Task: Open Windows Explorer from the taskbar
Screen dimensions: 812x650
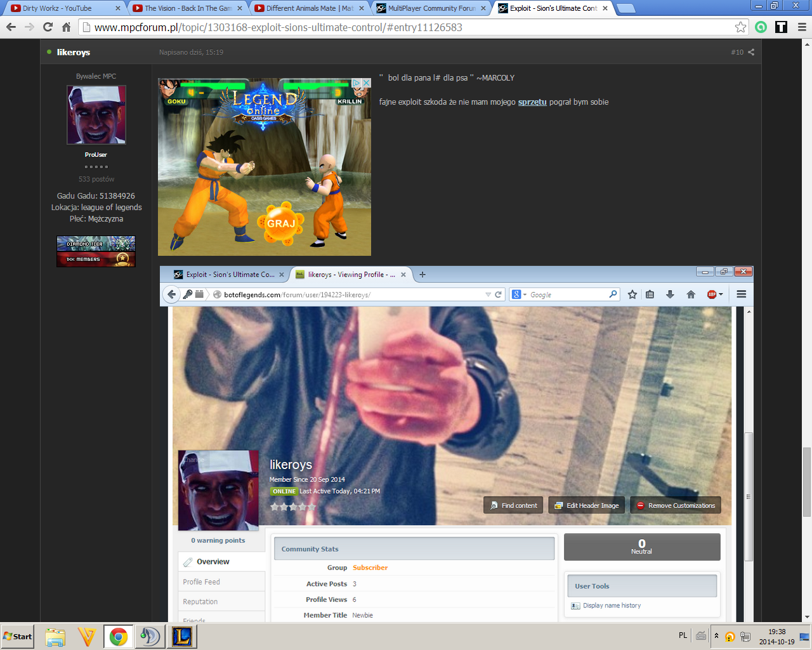Action: [x=55, y=637]
